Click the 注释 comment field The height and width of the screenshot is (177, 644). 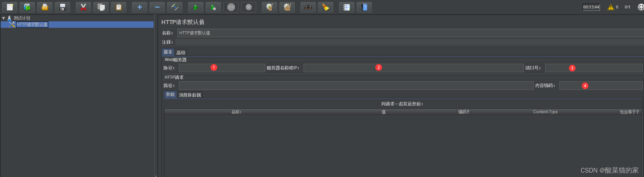coord(409,42)
